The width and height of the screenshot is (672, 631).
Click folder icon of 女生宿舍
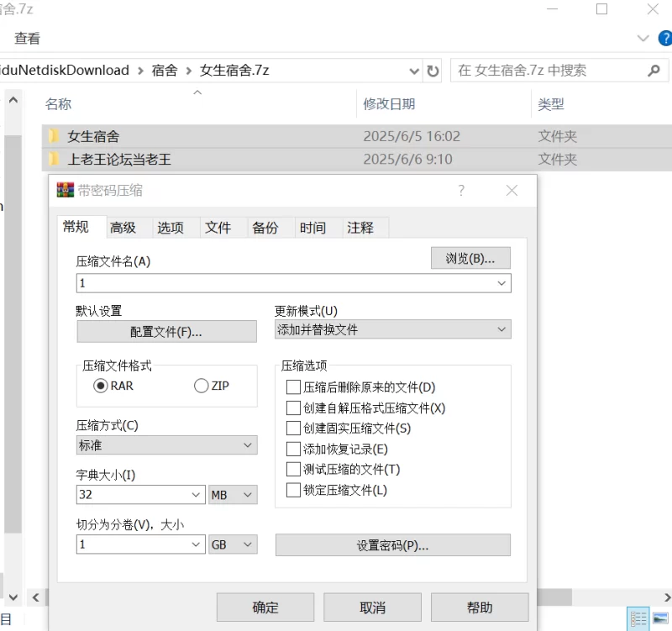pos(55,136)
